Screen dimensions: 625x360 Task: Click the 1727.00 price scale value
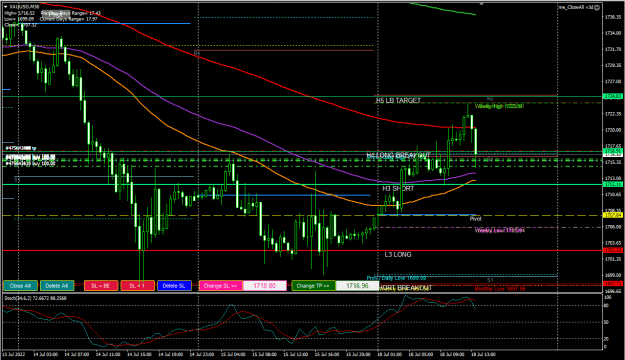613,81
